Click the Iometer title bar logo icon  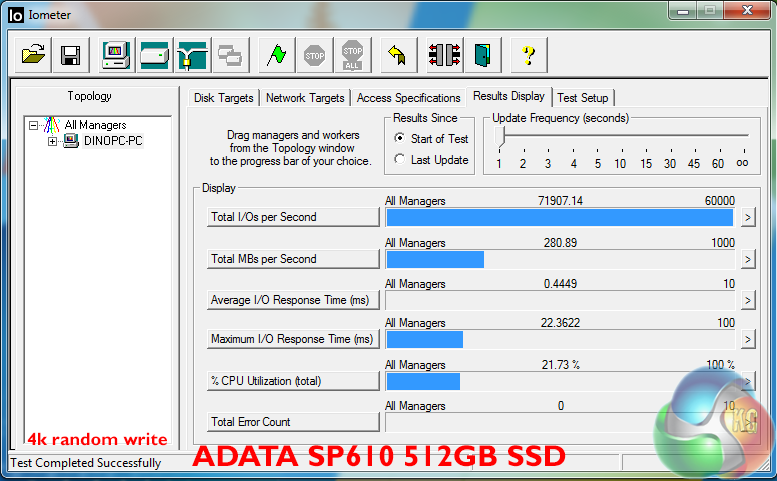16,15
